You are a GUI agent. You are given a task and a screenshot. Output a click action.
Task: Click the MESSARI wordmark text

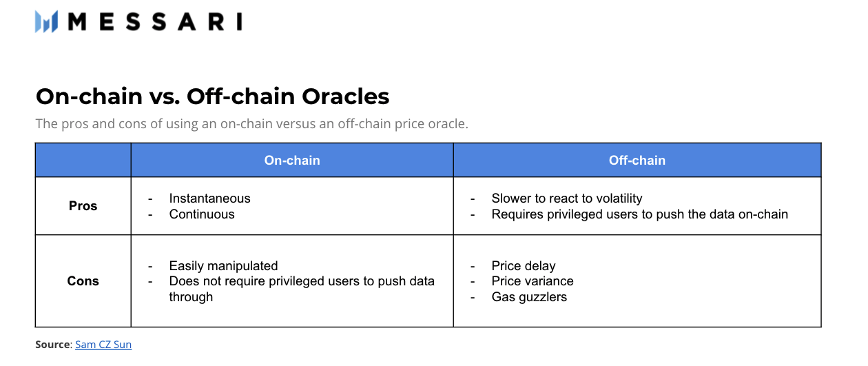coord(155,21)
